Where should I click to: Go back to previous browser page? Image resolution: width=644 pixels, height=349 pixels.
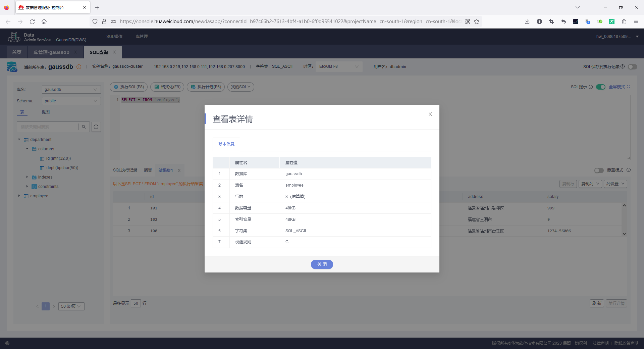8,21
